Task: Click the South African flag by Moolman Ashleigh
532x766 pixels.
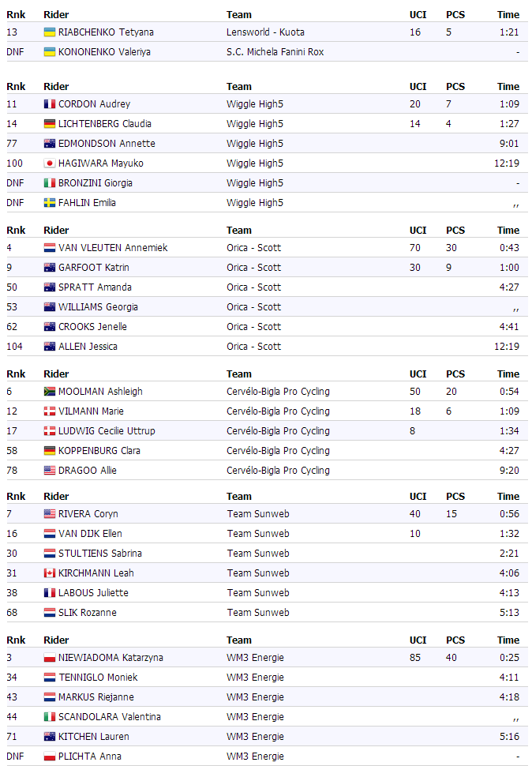Action: pyautogui.click(x=50, y=392)
